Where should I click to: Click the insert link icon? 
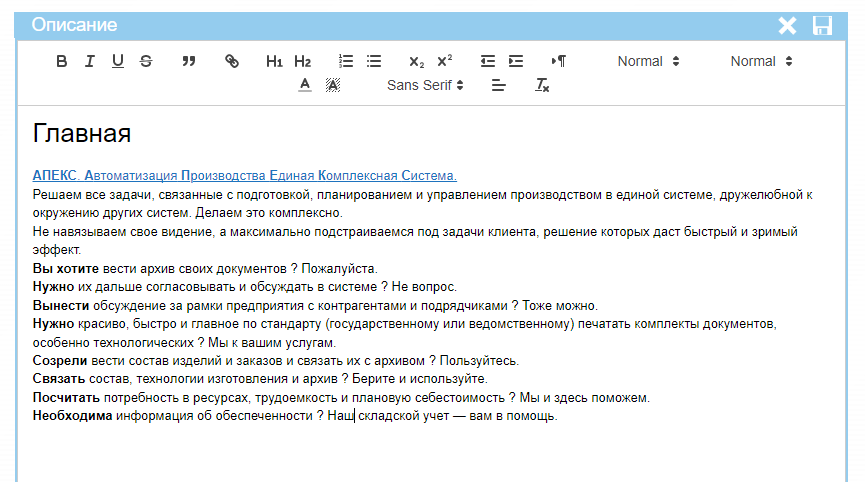[x=232, y=61]
